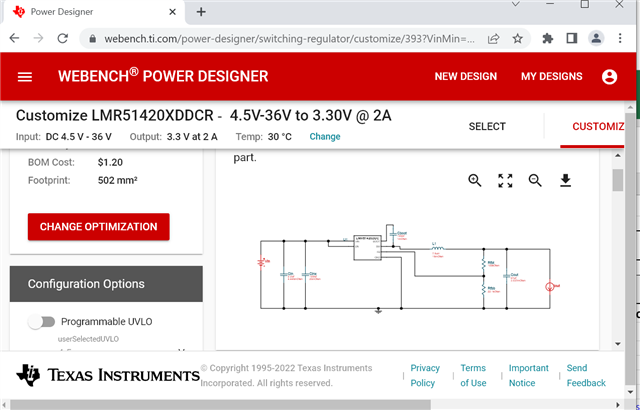Open the Privacy Policy link
Image resolution: width=640 pixels, height=410 pixels.
424,375
